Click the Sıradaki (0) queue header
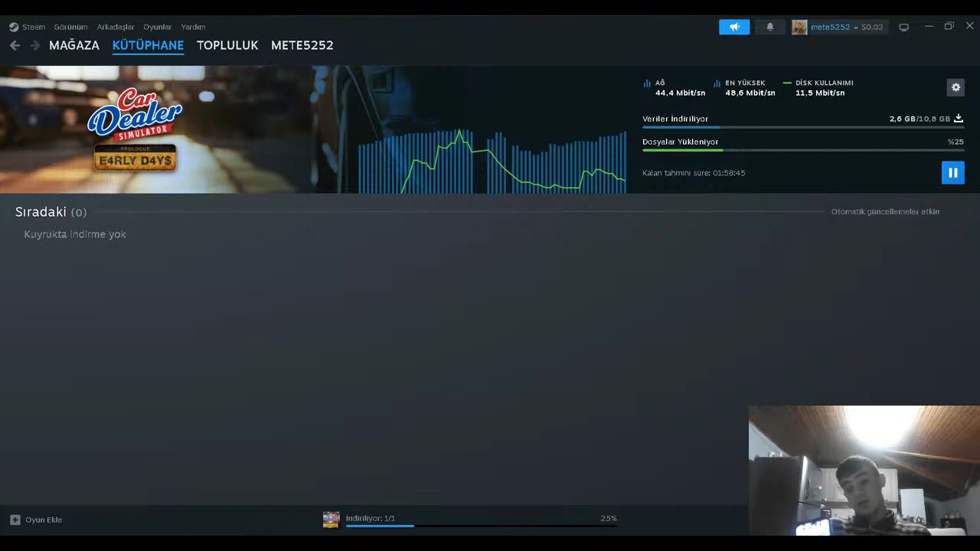 coord(51,212)
